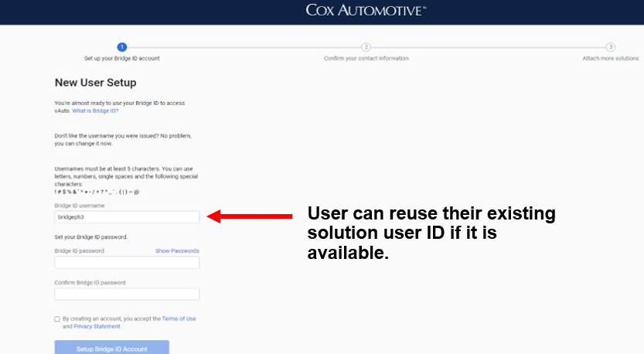Click the Cox Automotive logo

pyautogui.click(x=366, y=10)
